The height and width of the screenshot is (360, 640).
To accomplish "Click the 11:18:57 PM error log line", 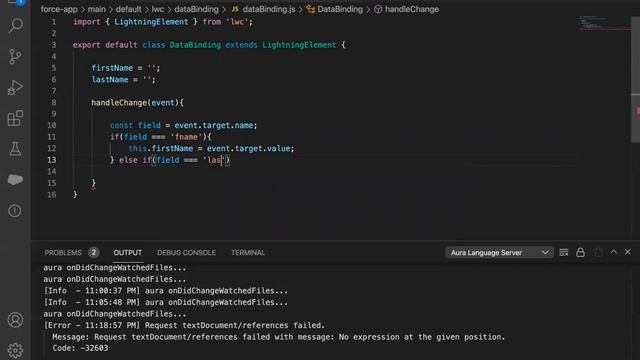I will (x=184, y=325).
